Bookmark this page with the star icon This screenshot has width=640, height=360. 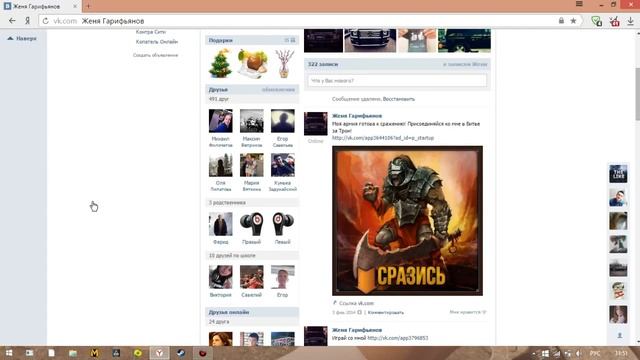573,21
